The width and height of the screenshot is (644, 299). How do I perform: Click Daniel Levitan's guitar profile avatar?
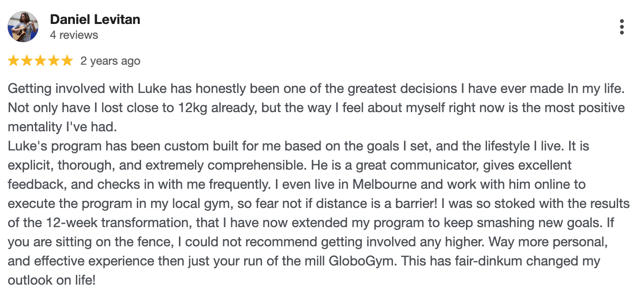tap(23, 27)
